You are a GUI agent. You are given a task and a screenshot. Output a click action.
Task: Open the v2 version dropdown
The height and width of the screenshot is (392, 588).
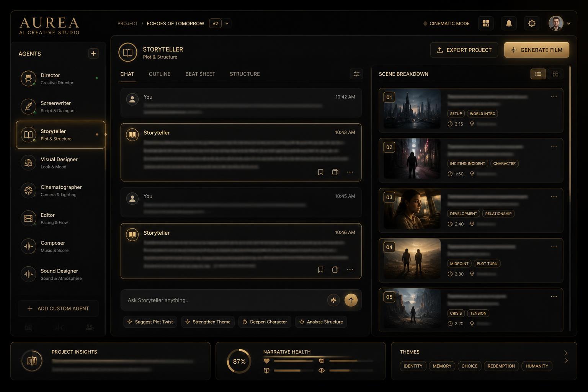tap(220, 23)
